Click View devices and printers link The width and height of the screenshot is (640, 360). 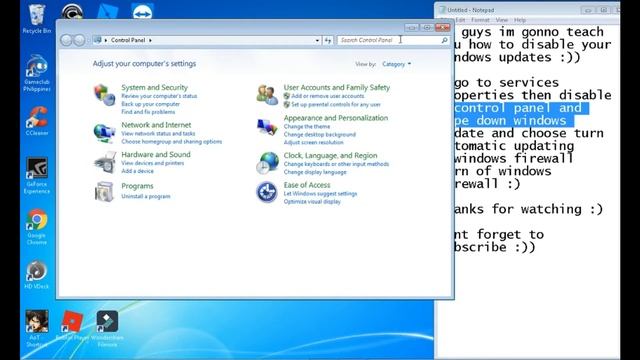152,163
